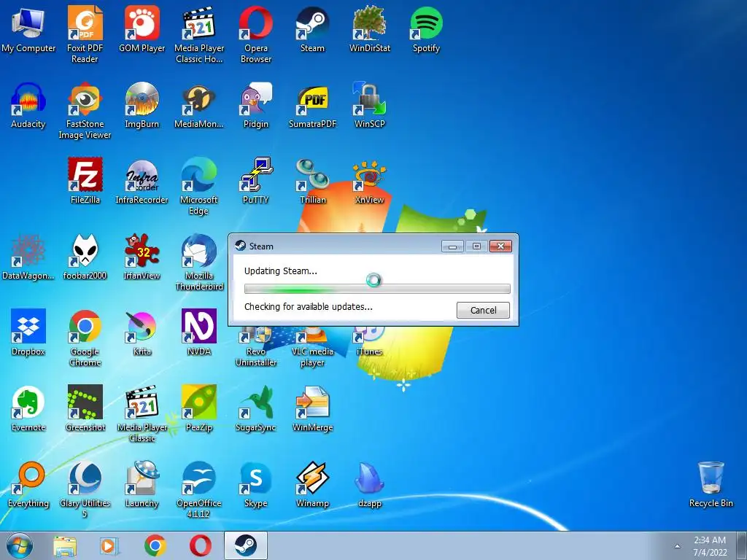Click the Steam update progress bar
The height and width of the screenshot is (560, 747).
[377, 289]
